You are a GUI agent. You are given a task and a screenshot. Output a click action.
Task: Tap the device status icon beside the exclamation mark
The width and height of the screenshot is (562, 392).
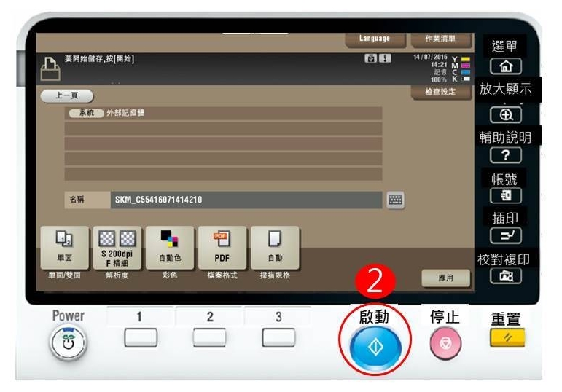point(371,58)
